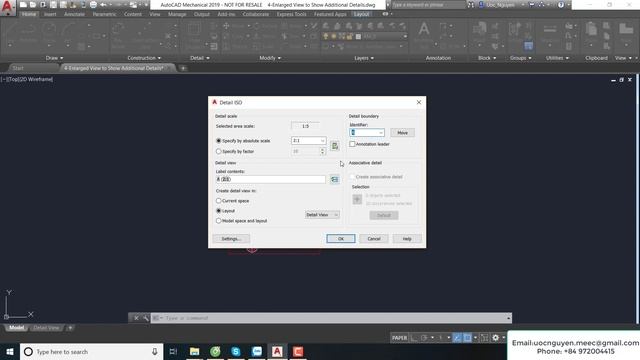Open Windows Start menu
Image resolution: width=640 pixels, height=360 pixels.
point(10,351)
